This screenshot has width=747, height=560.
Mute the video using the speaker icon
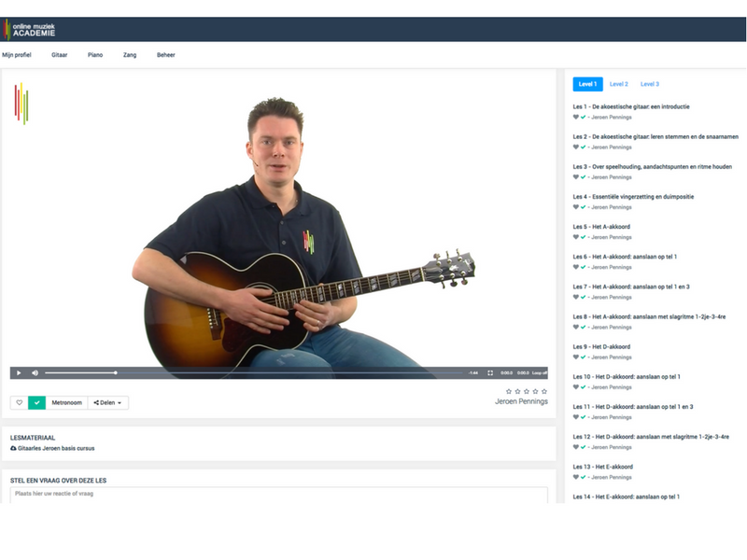coord(35,372)
